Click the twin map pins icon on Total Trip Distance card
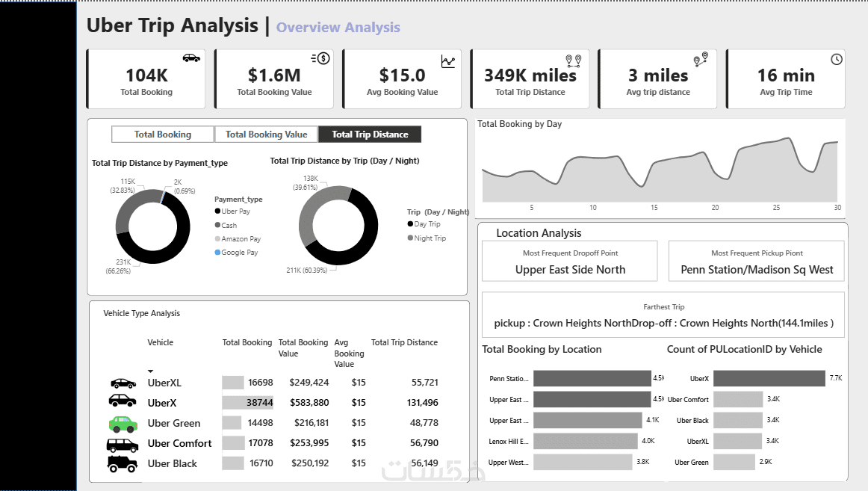The height and width of the screenshot is (491, 868). 574,61
